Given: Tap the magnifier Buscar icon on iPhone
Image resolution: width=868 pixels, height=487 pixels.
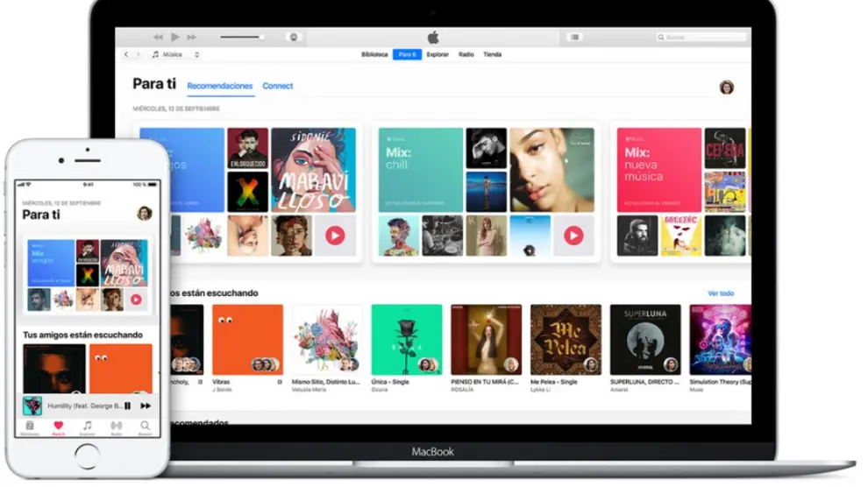Looking at the screenshot, I should click(x=145, y=426).
